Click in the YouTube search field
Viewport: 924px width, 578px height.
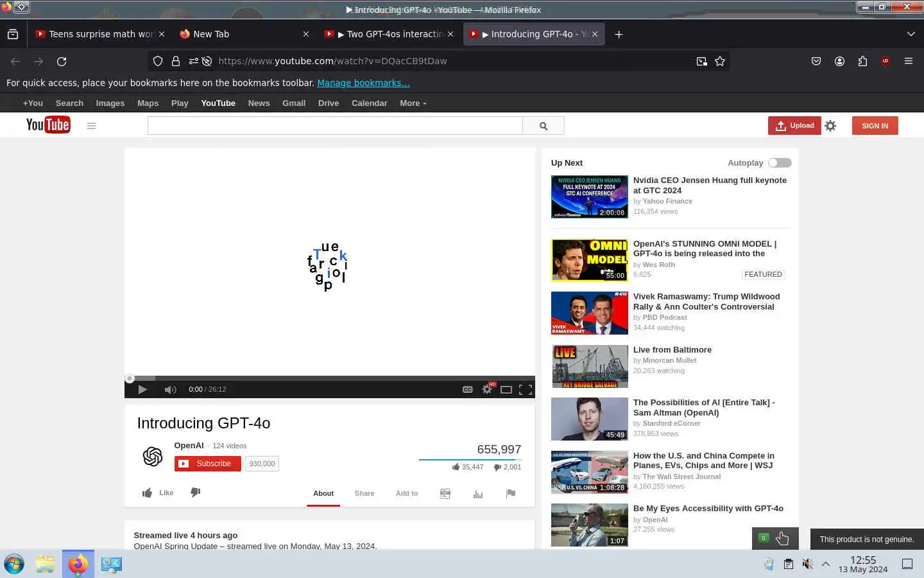tap(335, 126)
